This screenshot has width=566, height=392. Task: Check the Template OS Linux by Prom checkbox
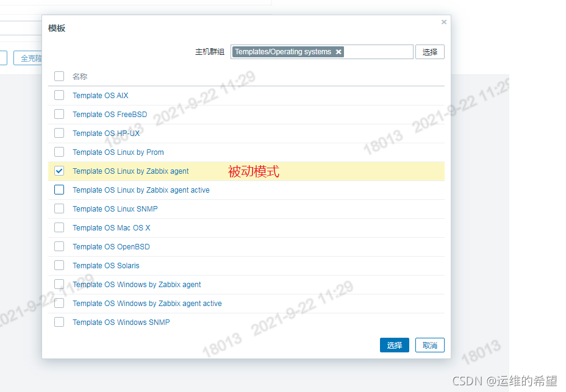59,152
